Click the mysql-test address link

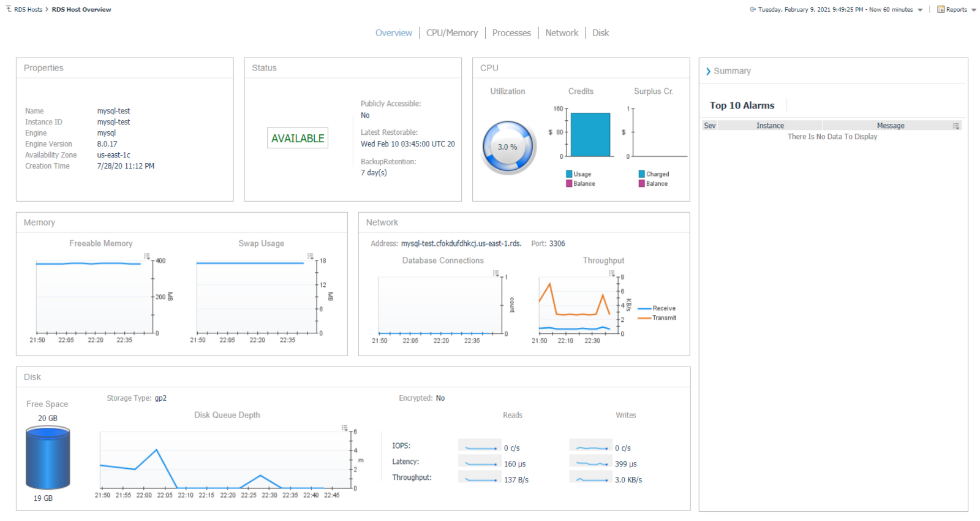pyautogui.click(x=461, y=243)
